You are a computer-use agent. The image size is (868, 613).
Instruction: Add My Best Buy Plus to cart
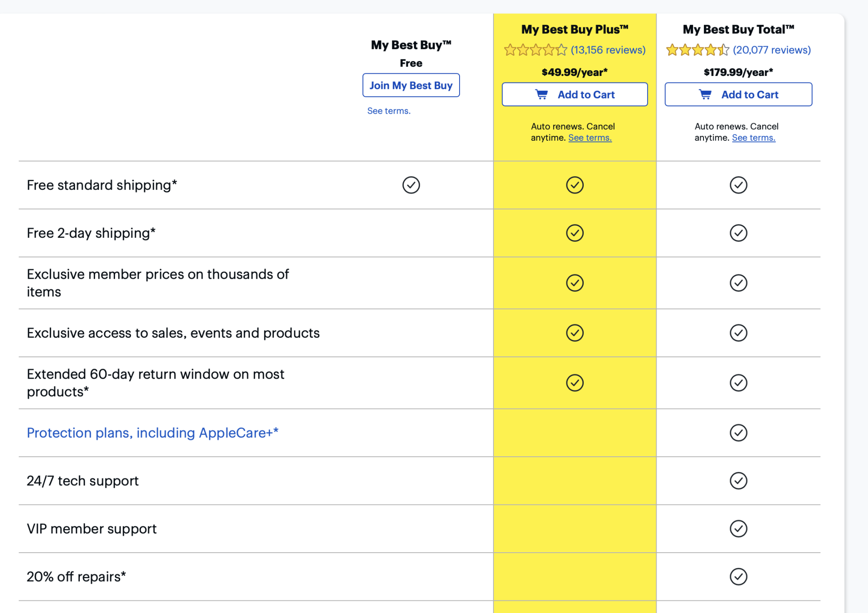point(575,95)
